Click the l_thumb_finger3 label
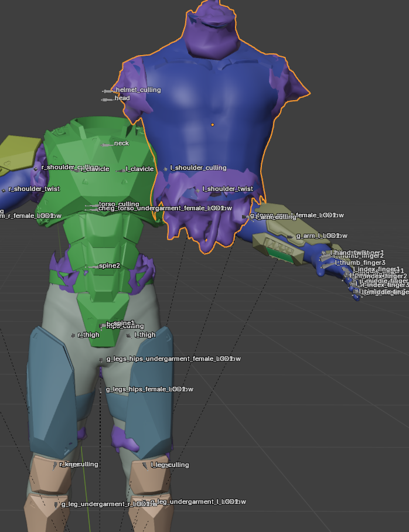Viewport: 409px width, 532px height. tap(360, 262)
